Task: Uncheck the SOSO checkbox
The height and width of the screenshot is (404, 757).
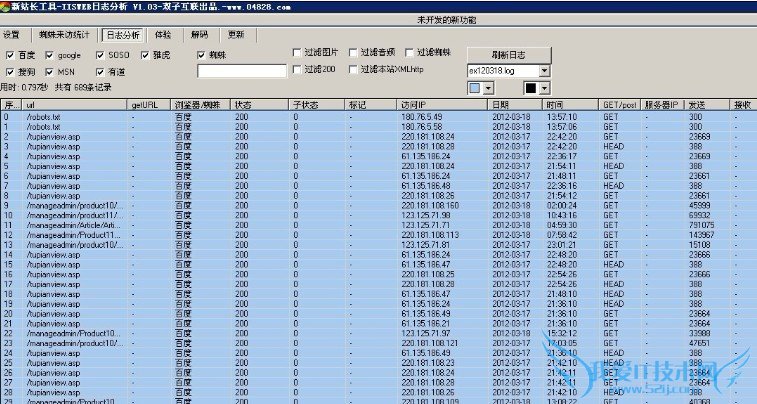Action: pyautogui.click(x=100, y=56)
